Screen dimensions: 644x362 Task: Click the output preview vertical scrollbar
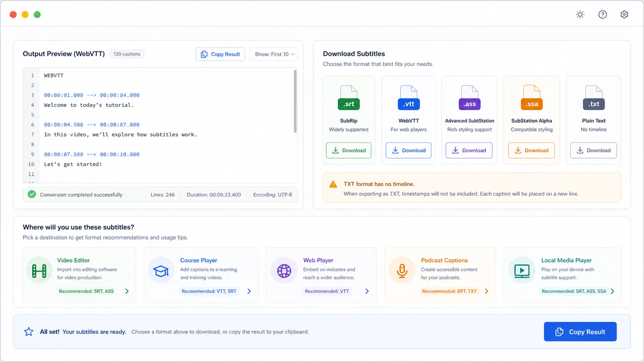pos(295,101)
